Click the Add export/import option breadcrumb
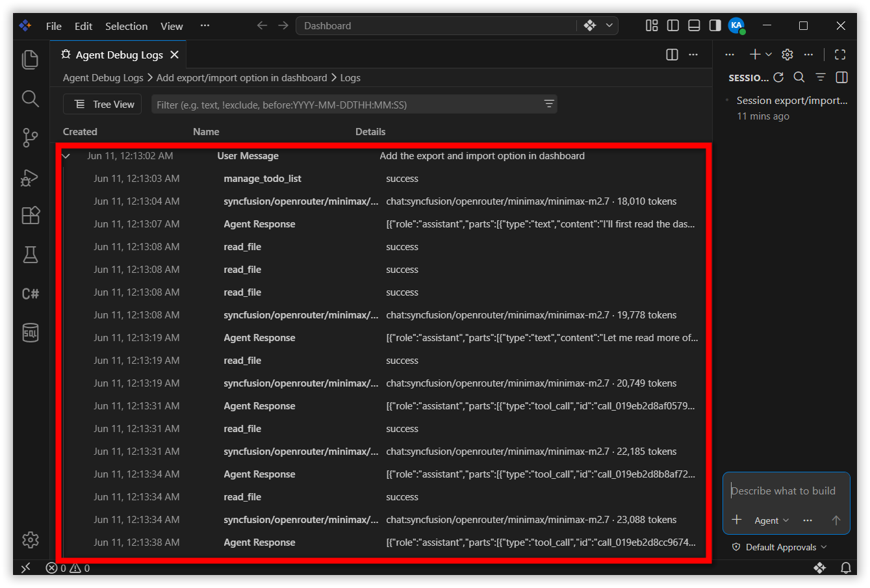This screenshot has width=870, height=588. tap(242, 77)
